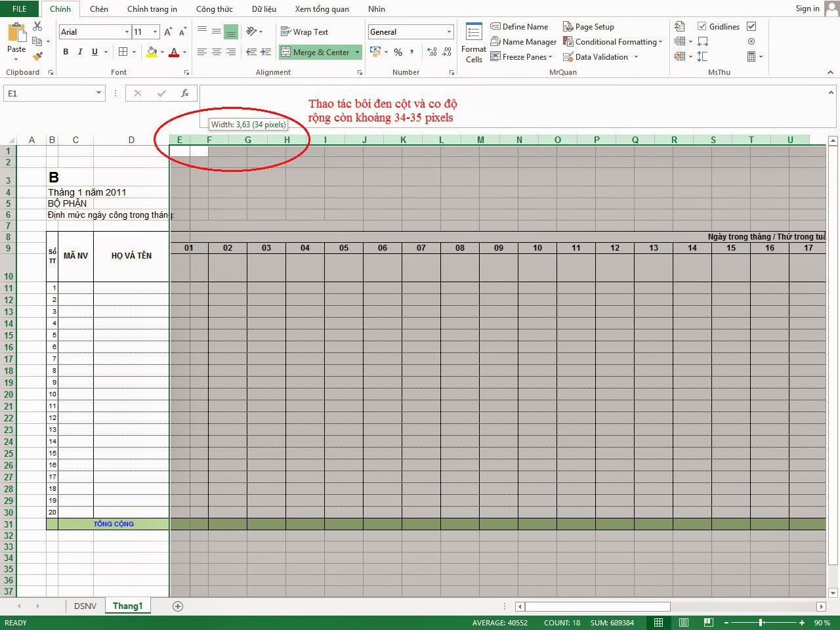This screenshot has height=630, width=840.
Task: Apply bold formatting from the Font group
Action: 65,52
